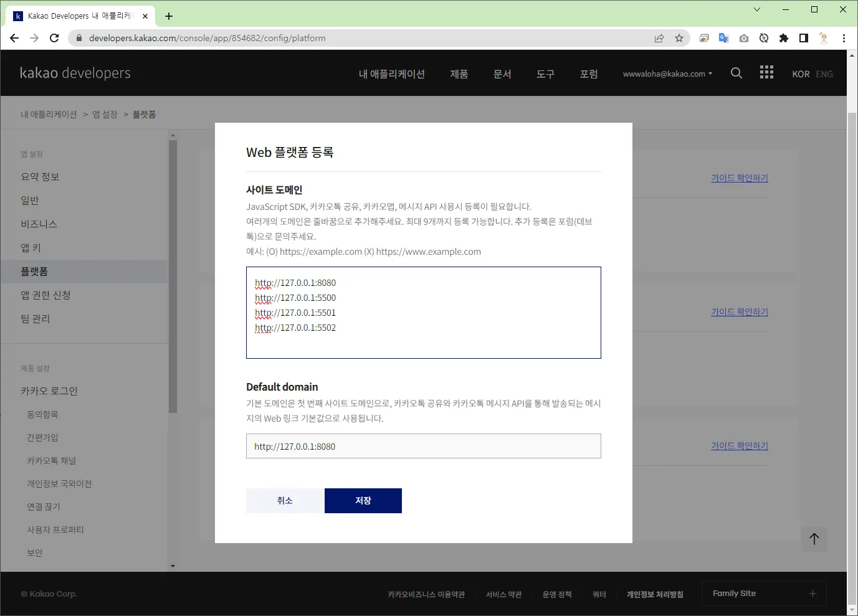Open the Chrome three-dot menu
The width and height of the screenshot is (858, 616).
click(844, 38)
